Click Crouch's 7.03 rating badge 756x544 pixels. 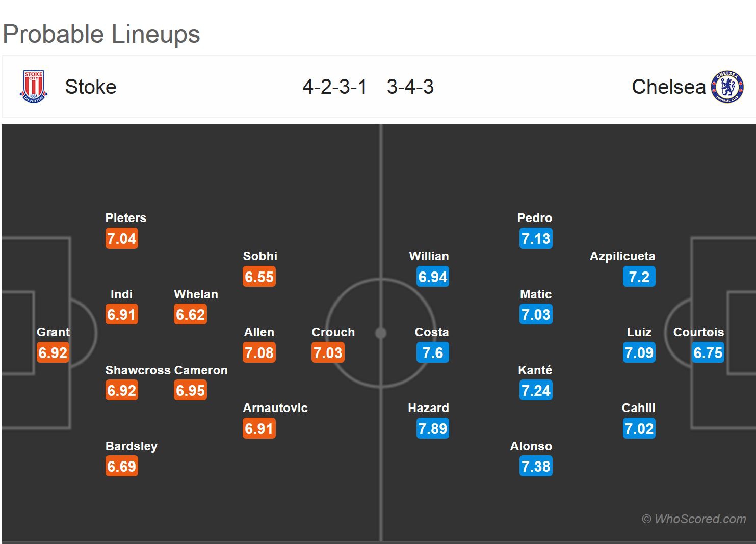[x=328, y=353]
